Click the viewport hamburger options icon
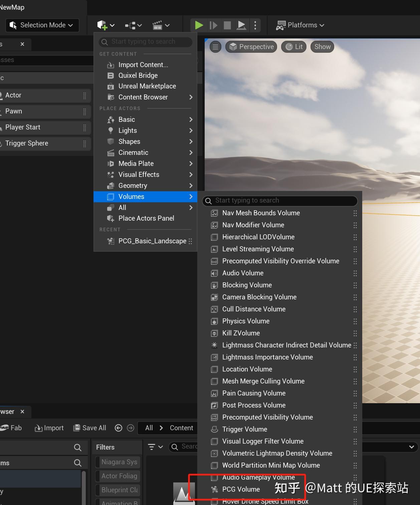This screenshot has height=505, width=420. pyautogui.click(x=215, y=47)
